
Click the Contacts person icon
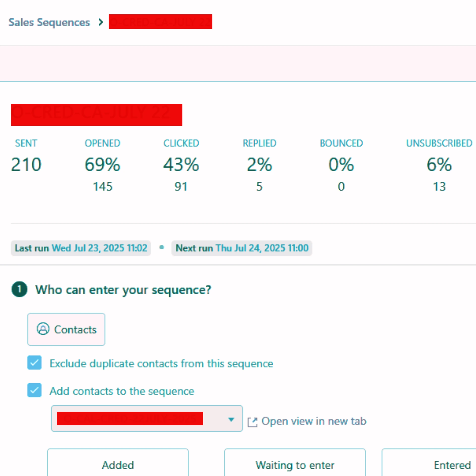click(x=43, y=329)
